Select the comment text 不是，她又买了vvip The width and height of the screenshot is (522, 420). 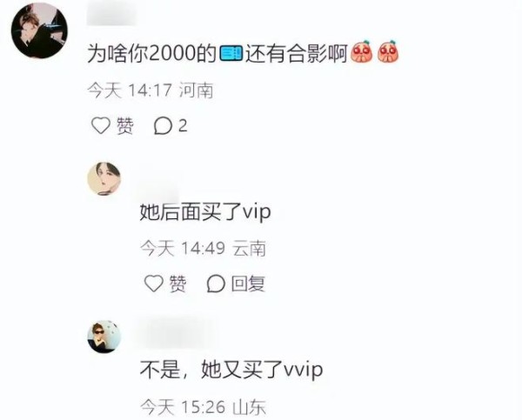231,370
